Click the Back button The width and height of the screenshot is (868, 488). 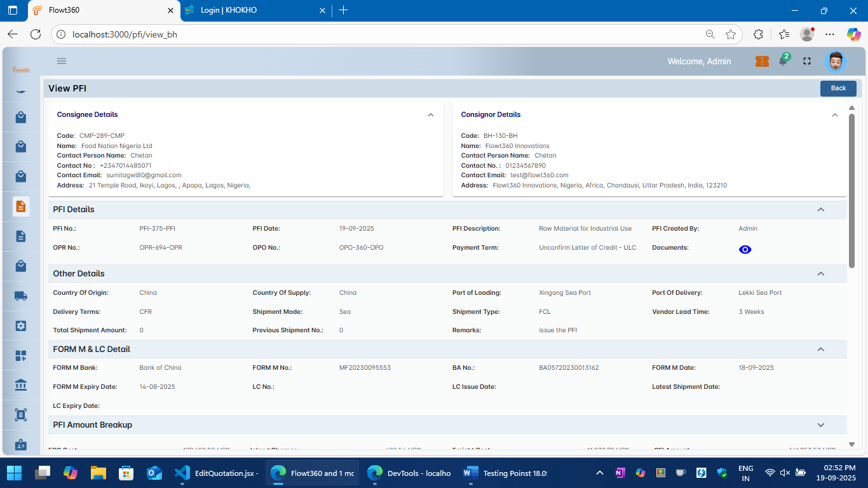[x=838, y=88]
